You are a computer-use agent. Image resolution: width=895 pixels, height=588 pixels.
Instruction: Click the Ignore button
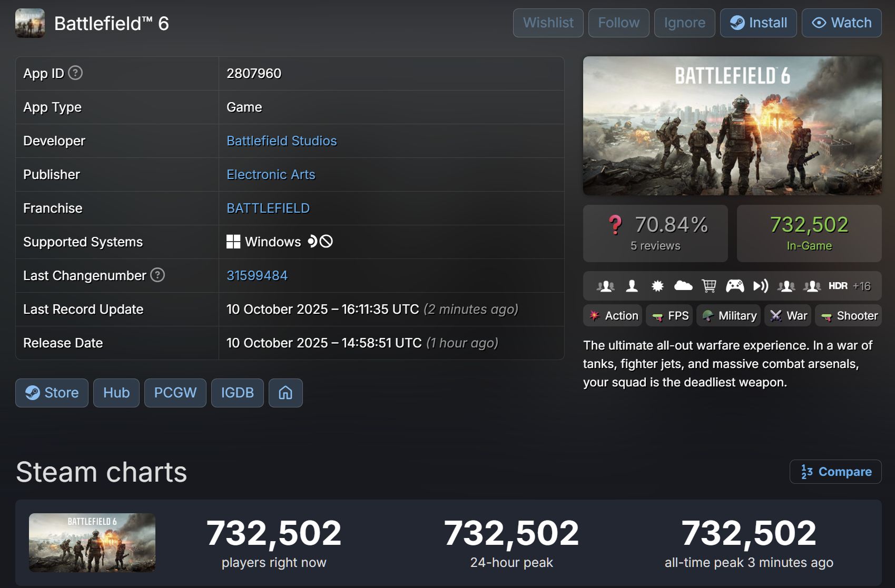pos(684,23)
